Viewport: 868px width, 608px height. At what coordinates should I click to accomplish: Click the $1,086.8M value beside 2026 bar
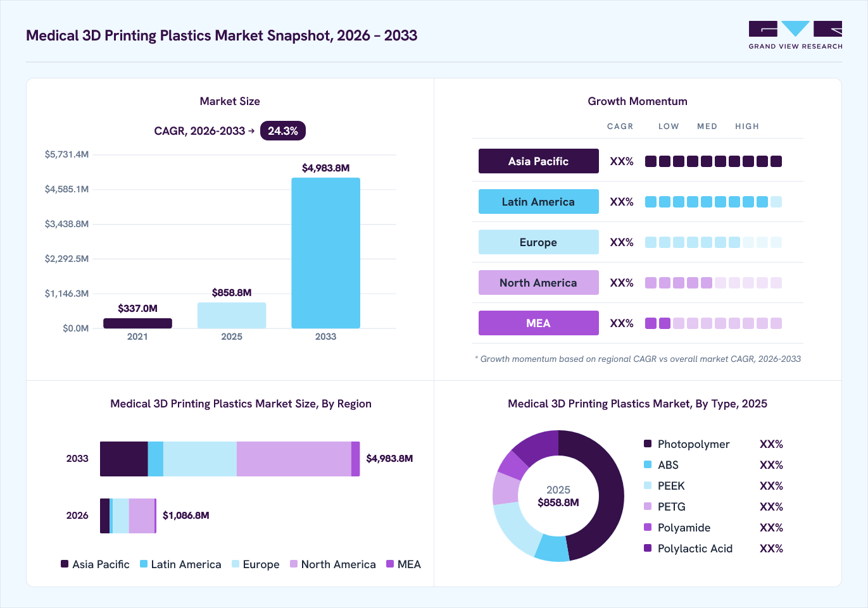click(x=186, y=515)
